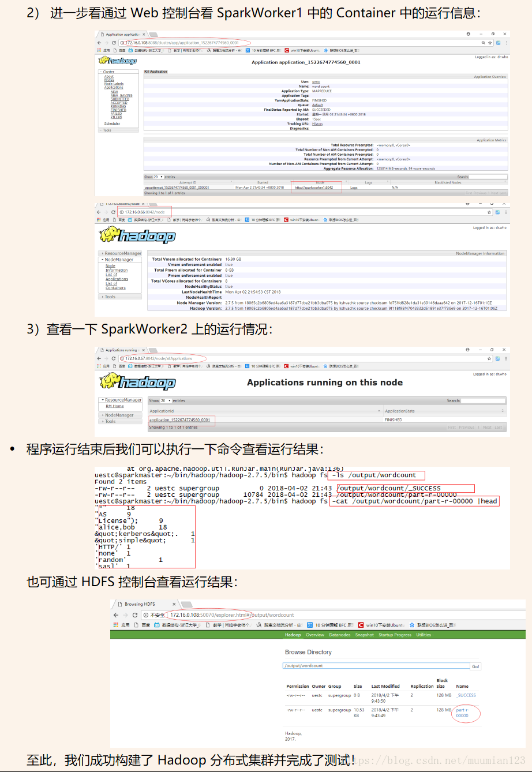Screen dimensions: 532x772
Task: Open the Chrome menu dots in first browser window
Action: [506, 43]
